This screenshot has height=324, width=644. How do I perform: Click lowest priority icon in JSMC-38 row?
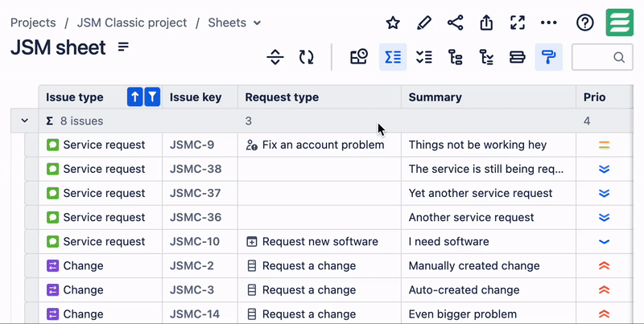pyautogui.click(x=605, y=169)
